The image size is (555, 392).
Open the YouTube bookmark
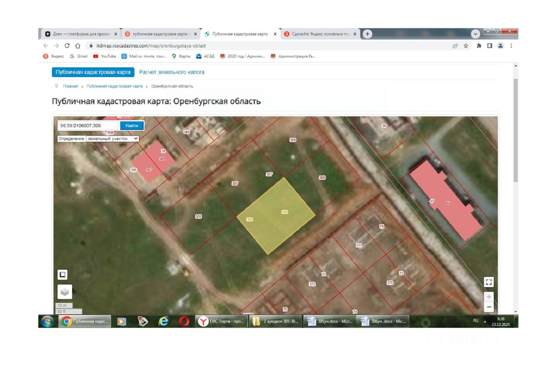click(104, 56)
